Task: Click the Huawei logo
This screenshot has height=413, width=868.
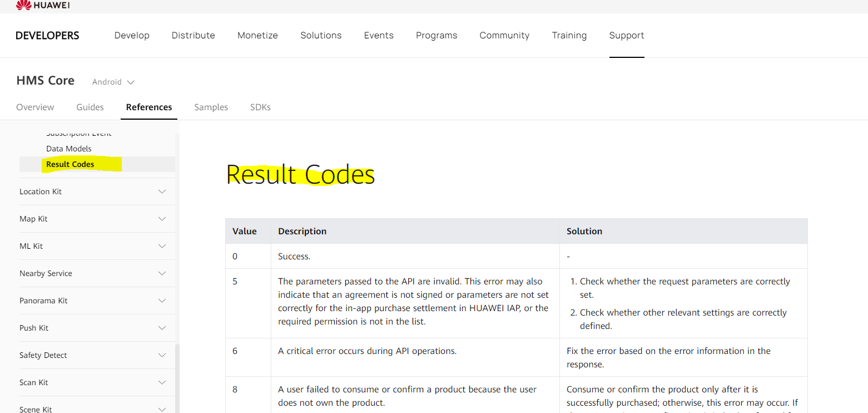Action: (x=43, y=5)
